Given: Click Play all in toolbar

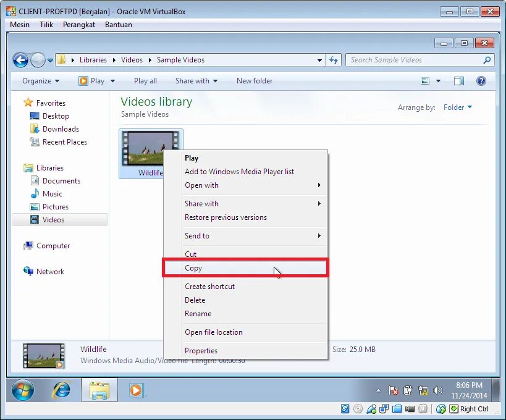Looking at the screenshot, I should [146, 81].
